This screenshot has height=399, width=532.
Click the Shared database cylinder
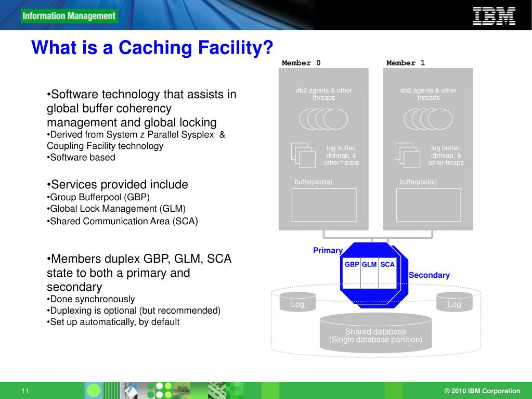(375, 332)
